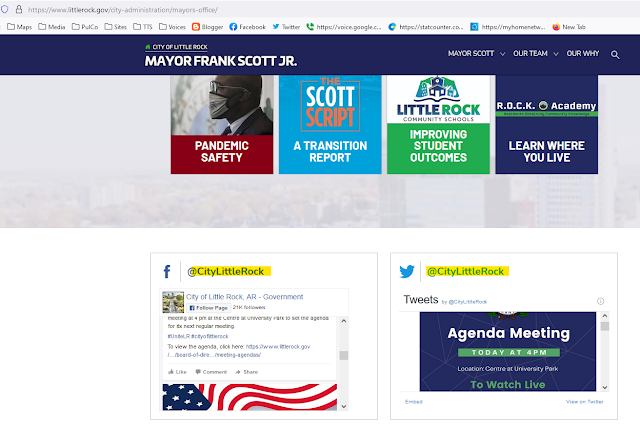Click the Facebook feed scroll up arrow
This screenshot has width=640, height=428.
(344, 321)
